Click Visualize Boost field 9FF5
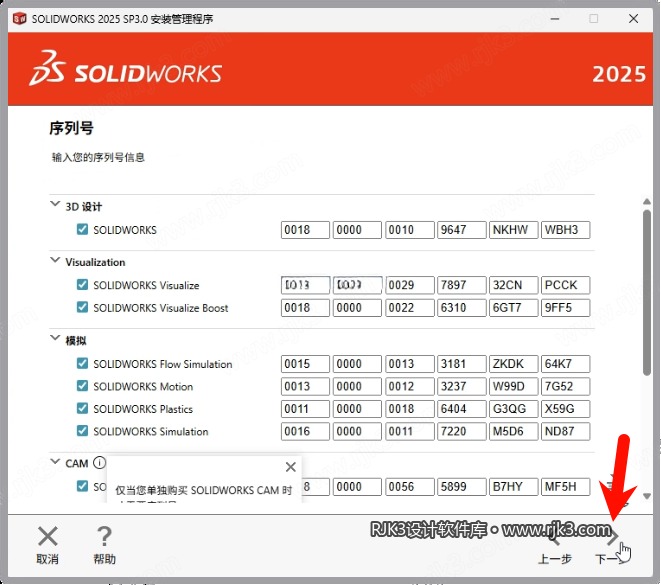Screen dimensions: 661x585 click(x=565, y=308)
